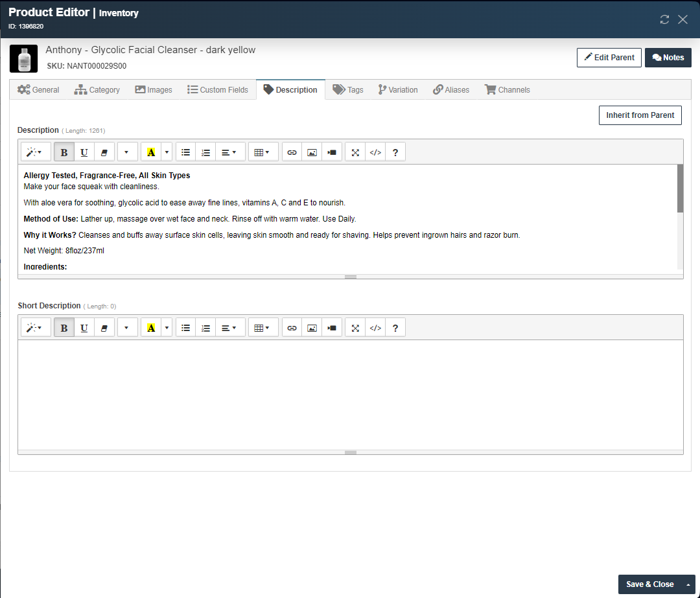The image size is (700, 598).
Task: Go to the Images tab
Action: (x=154, y=89)
